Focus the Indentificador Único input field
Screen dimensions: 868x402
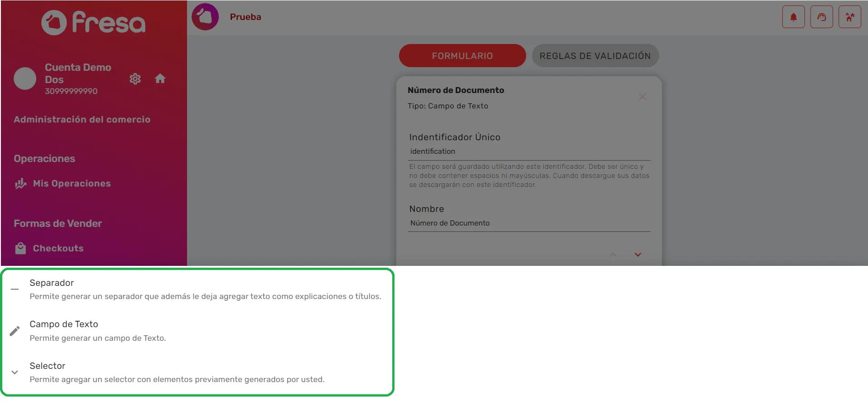[529, 152]
